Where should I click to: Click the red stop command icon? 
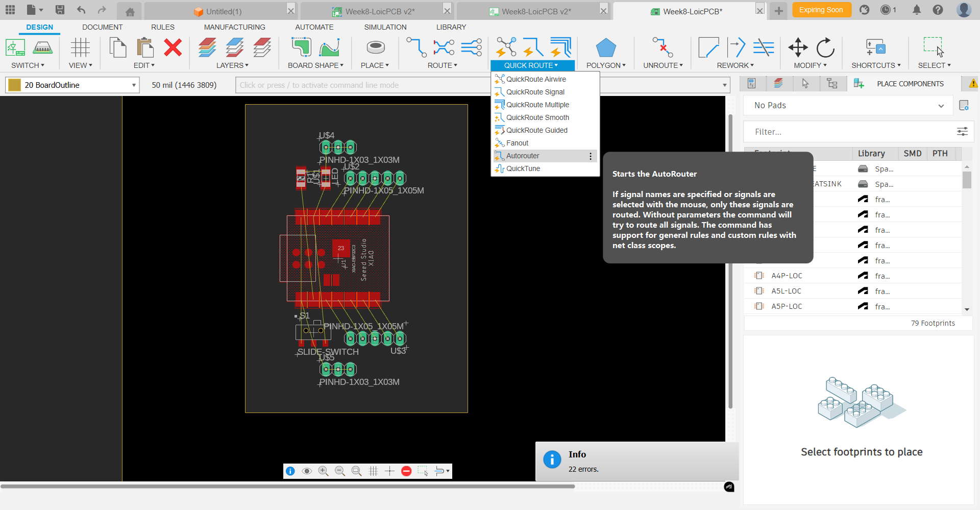406,471
